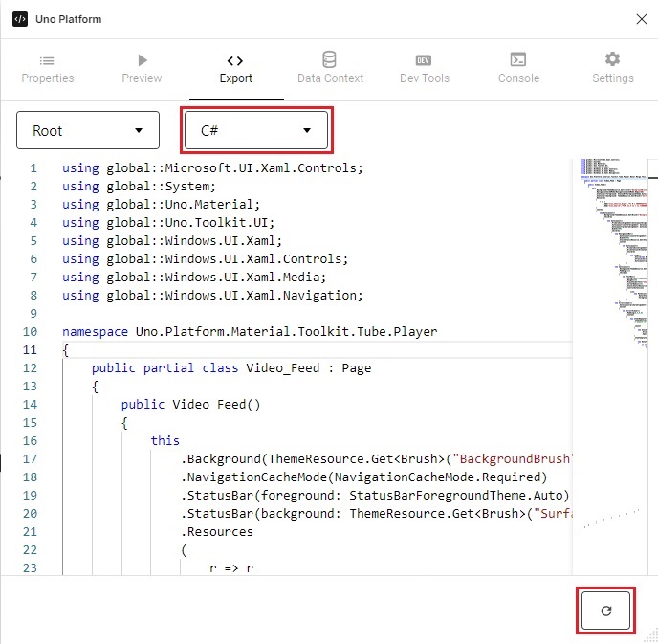Click the Uno Platform logo icon
The image size is (658, 644).
click(19, 19)
